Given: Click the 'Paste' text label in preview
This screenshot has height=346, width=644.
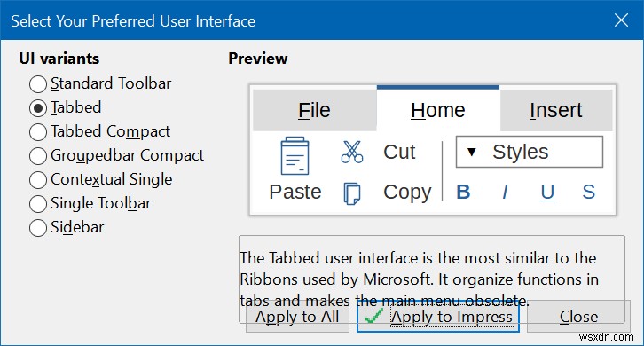Looking at the screenshot, I should click(295, 192).
